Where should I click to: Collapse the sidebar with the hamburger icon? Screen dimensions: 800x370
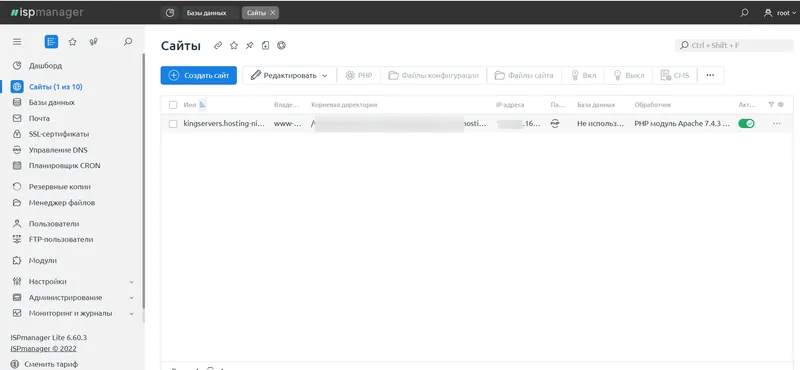(17, 42)
